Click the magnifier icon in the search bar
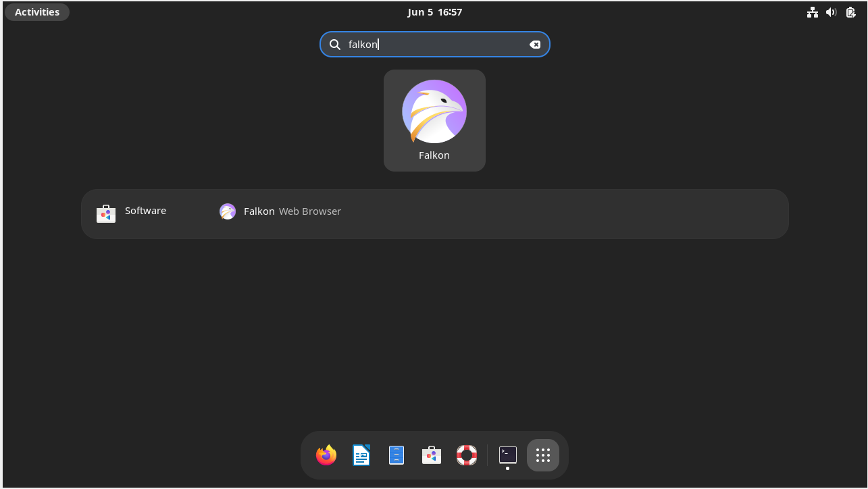Viewport: 868px width, 489px height. (x=335, y=44)
